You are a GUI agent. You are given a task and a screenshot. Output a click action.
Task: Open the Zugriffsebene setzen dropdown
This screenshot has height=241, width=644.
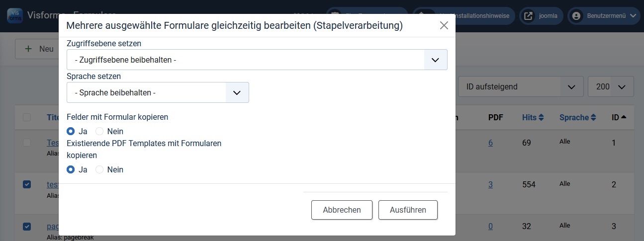(257, 60)
